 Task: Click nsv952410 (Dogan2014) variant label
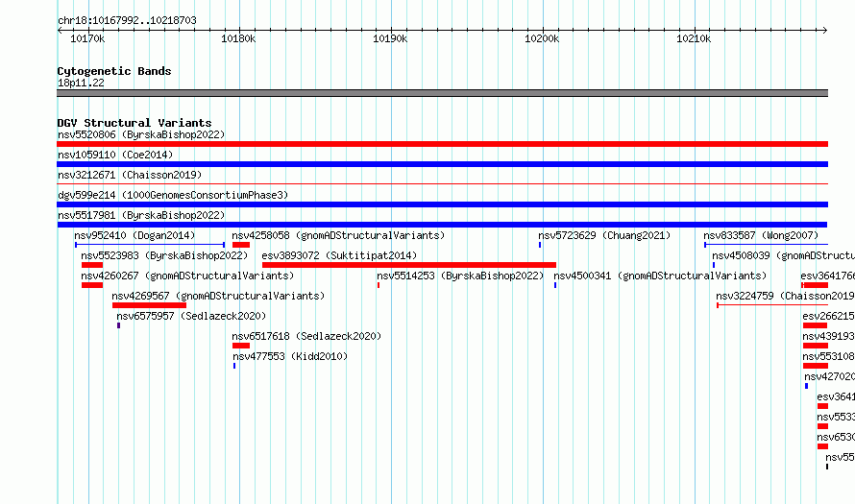(134, 235)
